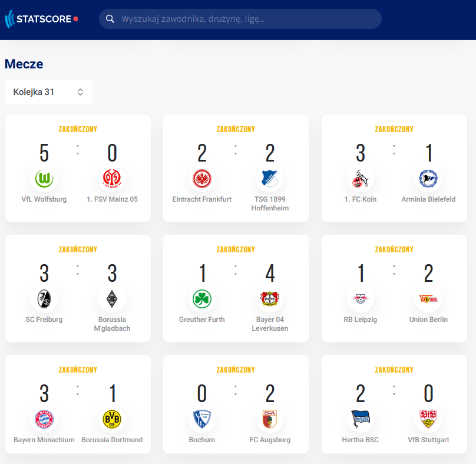476x464 pixels.
Task: Open the 1. FC Koln team crest
Action: (x=361, y=179)
